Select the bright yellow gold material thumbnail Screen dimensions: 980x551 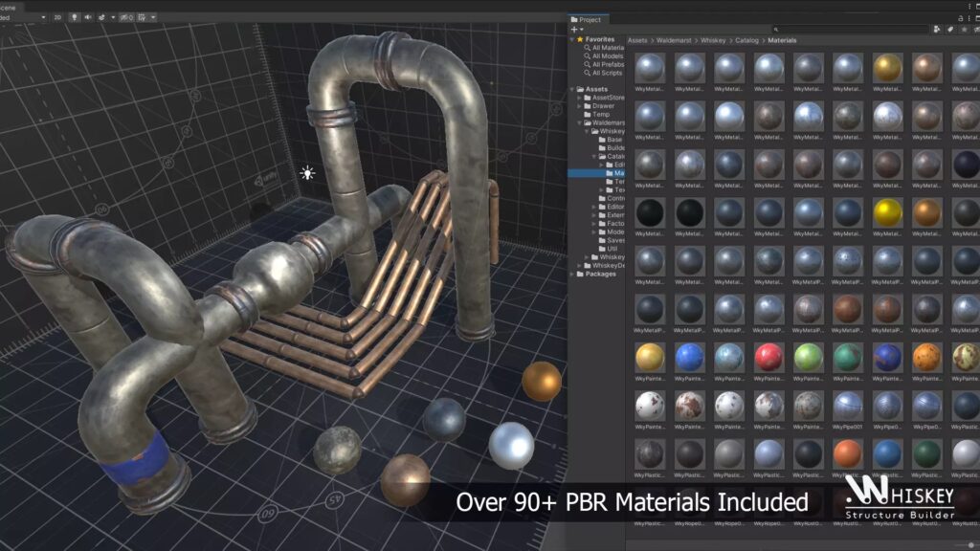click(x=887, y=211)
